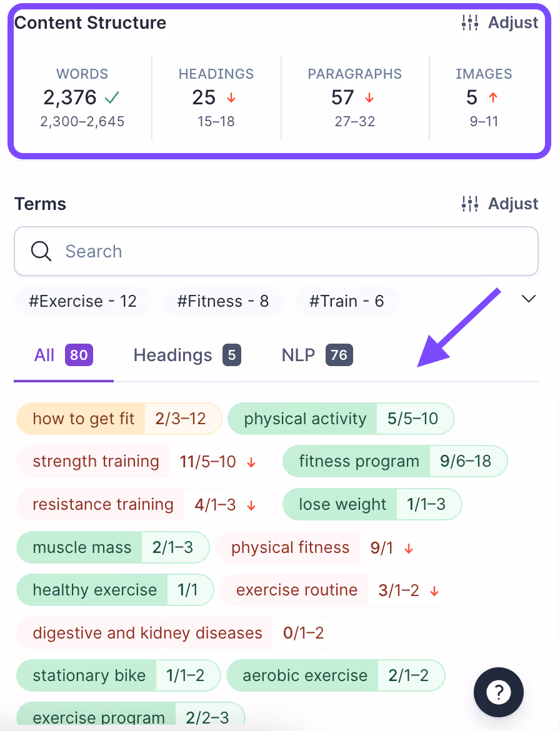Image resolution: width=560 pixels, height=731 pixels.
Task: Select the #Train - 6 filter chip
Action: click(346, 301)
